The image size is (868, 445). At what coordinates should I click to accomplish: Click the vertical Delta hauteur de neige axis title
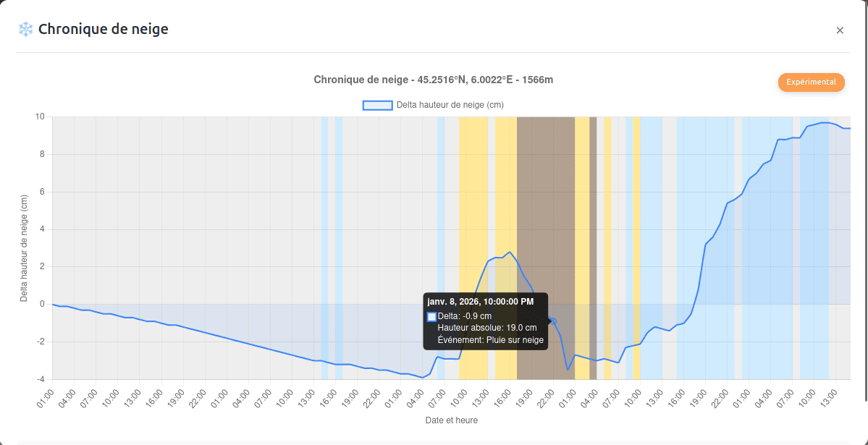24,248
